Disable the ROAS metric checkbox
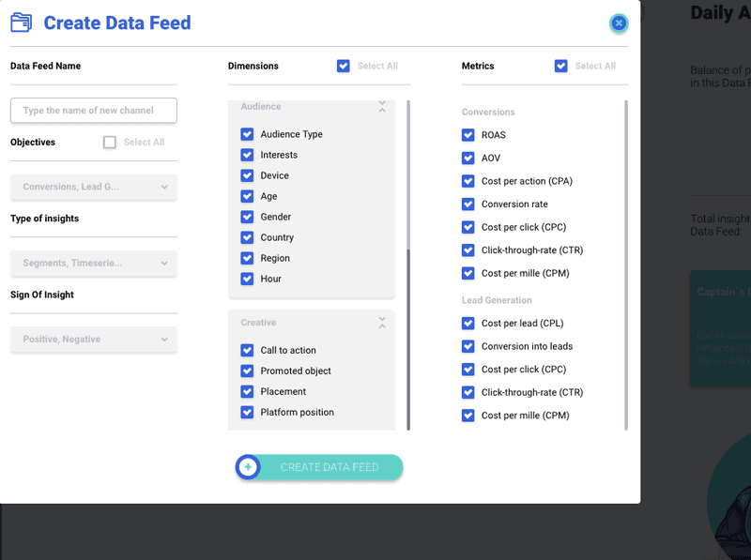 pos(468,135)
